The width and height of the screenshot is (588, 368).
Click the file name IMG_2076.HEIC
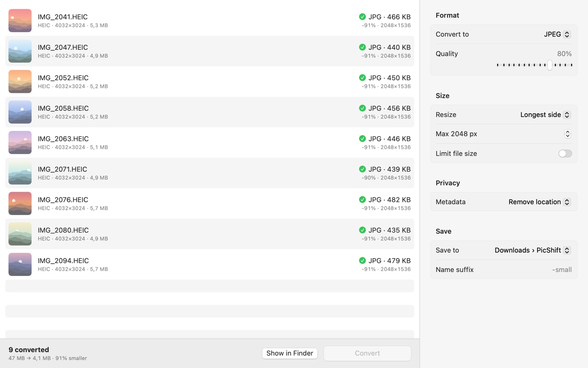[x=63, y=200]
